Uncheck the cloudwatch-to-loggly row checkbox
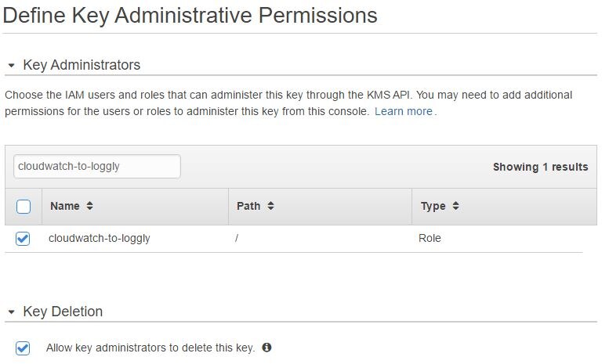This screenshot has width=609, height=364. click(x=24, y=239)
